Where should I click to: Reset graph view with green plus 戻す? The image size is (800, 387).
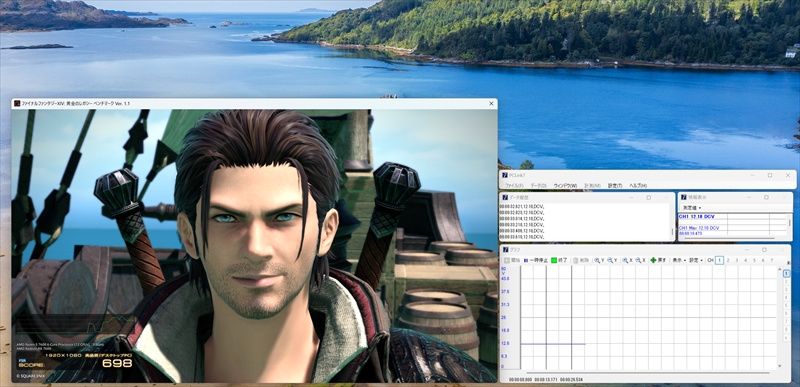pos(658,260)
